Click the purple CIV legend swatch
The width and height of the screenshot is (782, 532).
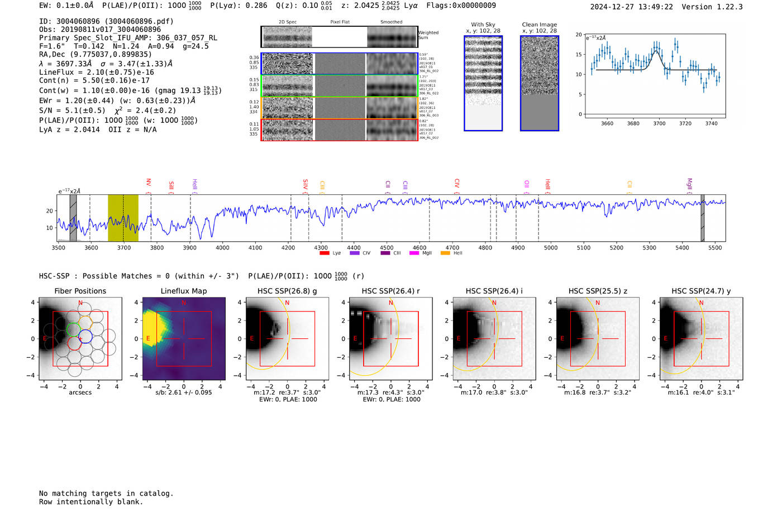click(x=354, y=253)
